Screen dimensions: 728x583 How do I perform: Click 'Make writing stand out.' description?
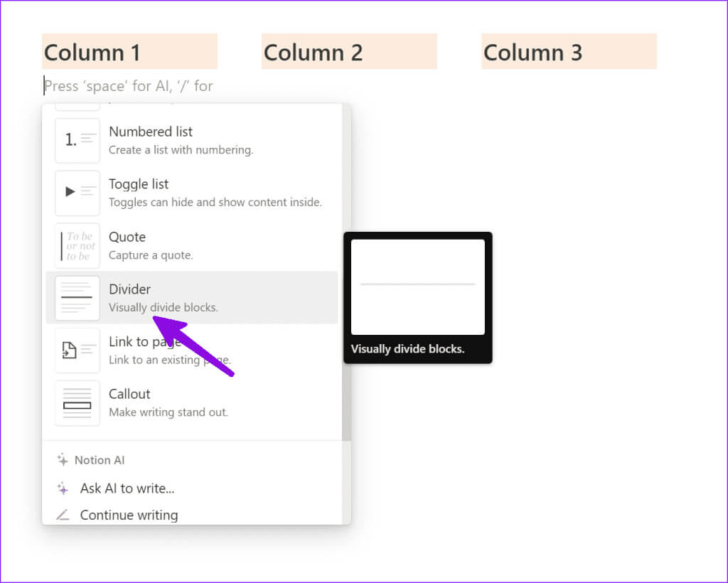click(x=168, y=412)
